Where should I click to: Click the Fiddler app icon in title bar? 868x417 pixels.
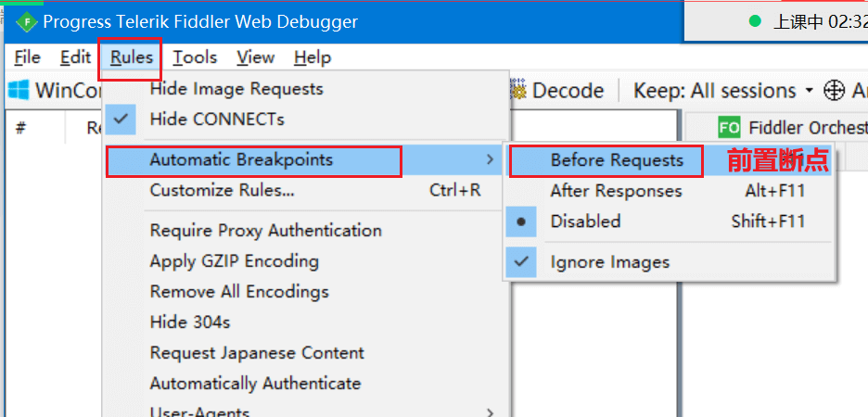click(x=26, y=22)
